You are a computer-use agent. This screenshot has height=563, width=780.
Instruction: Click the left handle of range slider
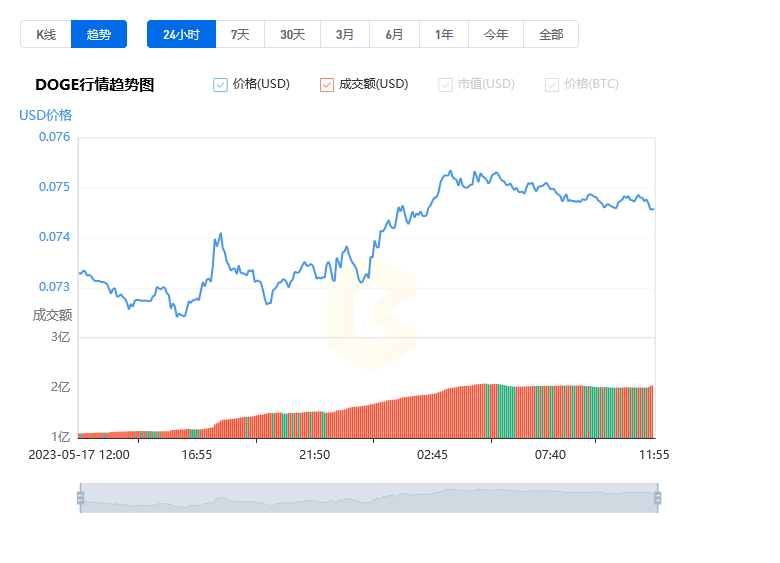coord(80,497)
